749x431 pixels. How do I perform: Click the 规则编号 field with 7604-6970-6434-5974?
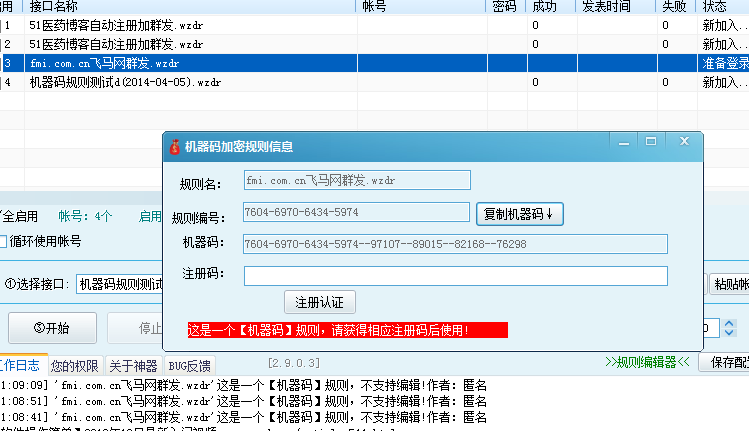356,212
